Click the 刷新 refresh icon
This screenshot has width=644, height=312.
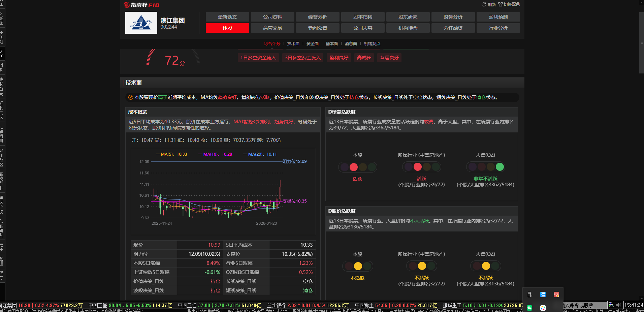coord(484,4)
